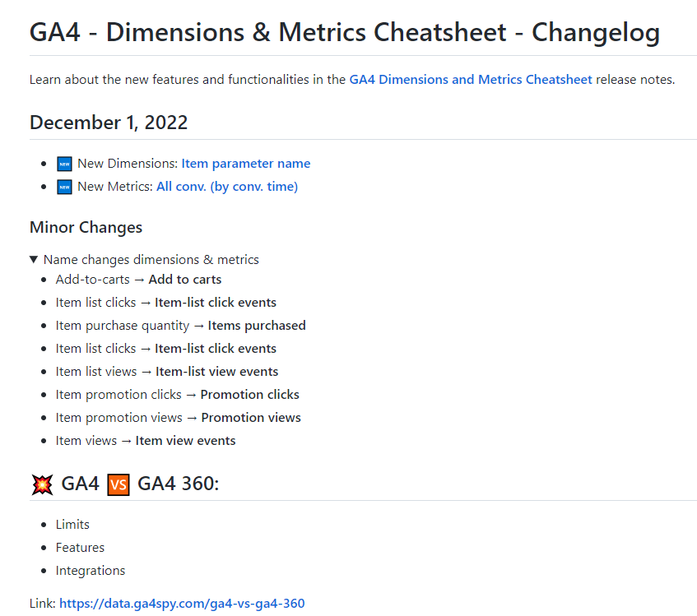Click the December 1, 2022 heading

(x=109, y=123)
